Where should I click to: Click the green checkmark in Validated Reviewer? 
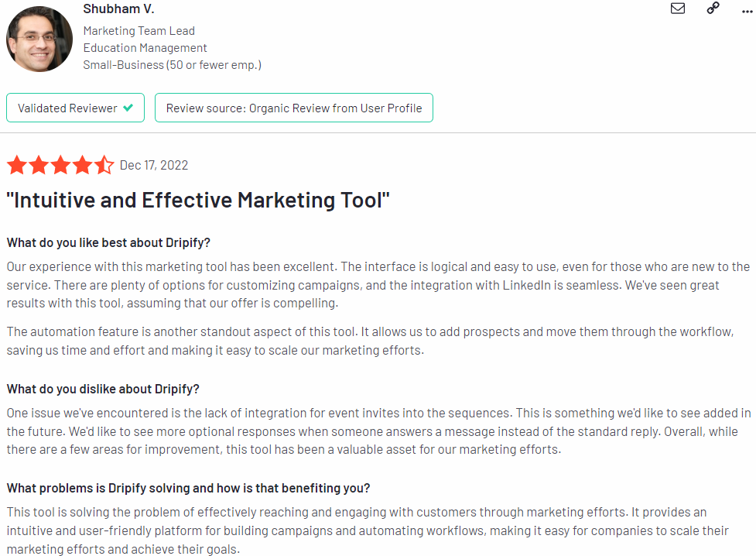tap(128, 108)
